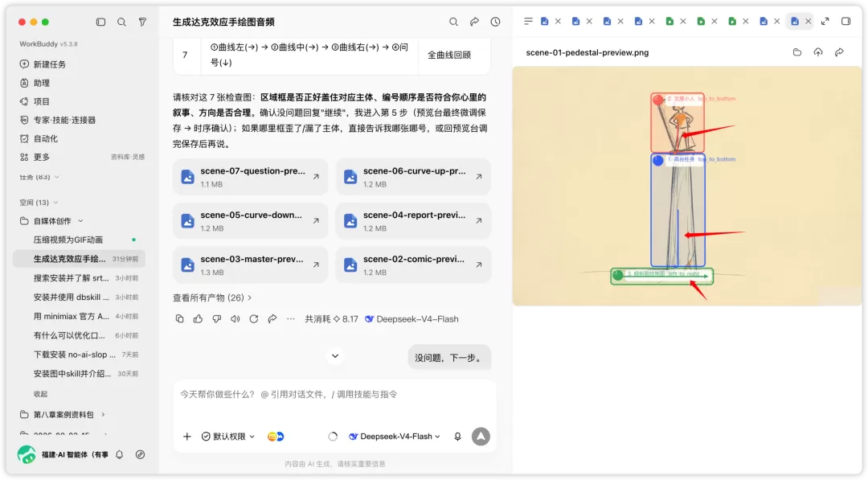The height and width of the screenshot is (480, 868).
Task: Open file scene-07-question-pre...
Action: 250,177
